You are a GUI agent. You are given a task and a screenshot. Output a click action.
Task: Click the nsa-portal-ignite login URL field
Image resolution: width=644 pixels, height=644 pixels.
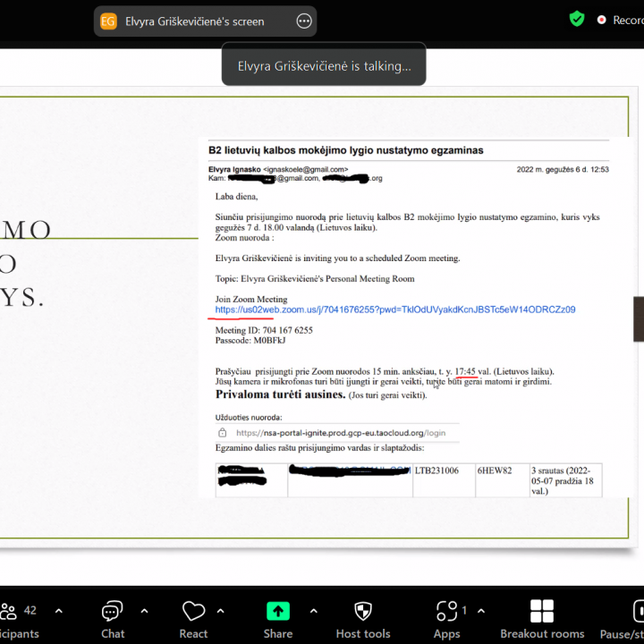coord(338,433)
